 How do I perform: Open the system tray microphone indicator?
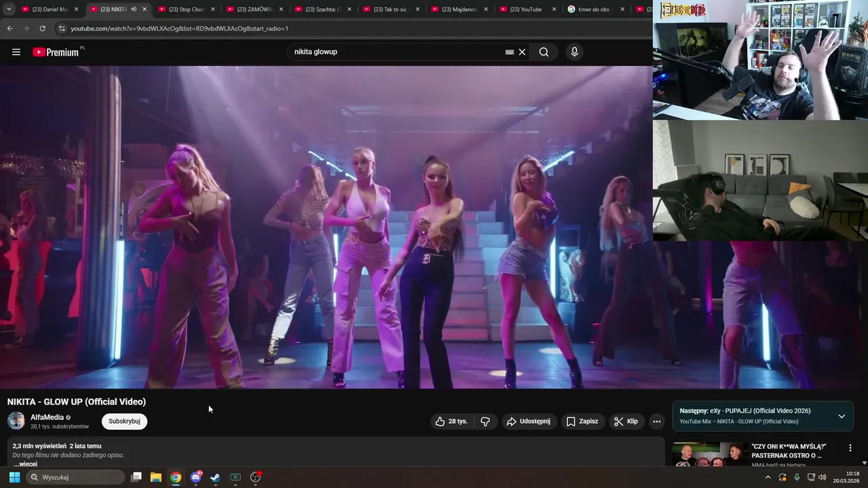tap(797, 477)
